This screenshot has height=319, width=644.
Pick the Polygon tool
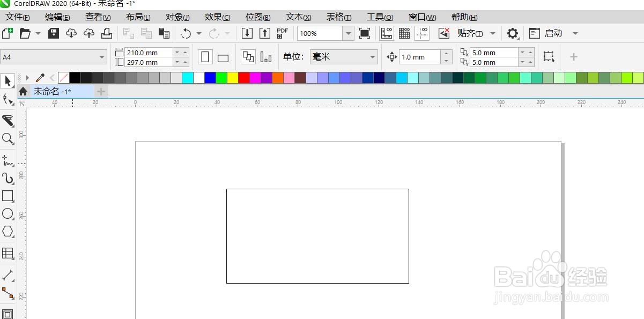coord(8,232)
